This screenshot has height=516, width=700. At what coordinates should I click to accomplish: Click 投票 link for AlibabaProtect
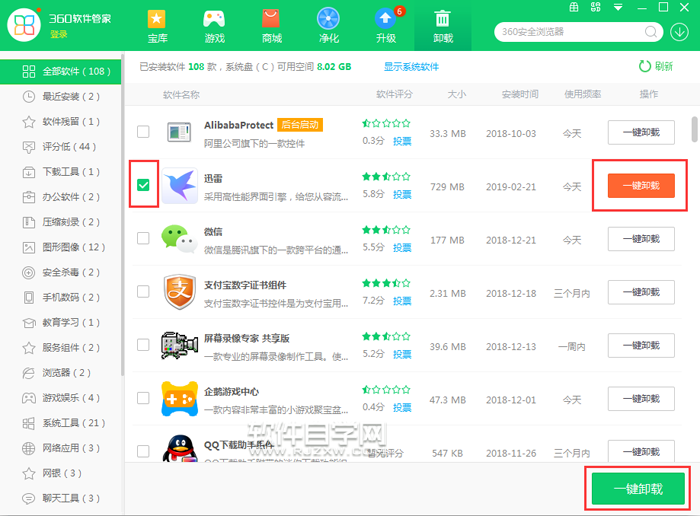pos(402,141)
